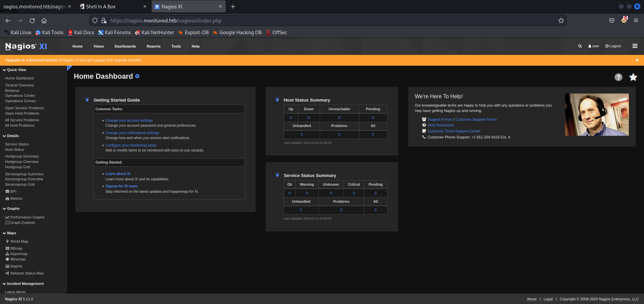This screenshot has width=644, height=304.
Task: Open Graph Explorer in sidebar
Action: (20, 223)
